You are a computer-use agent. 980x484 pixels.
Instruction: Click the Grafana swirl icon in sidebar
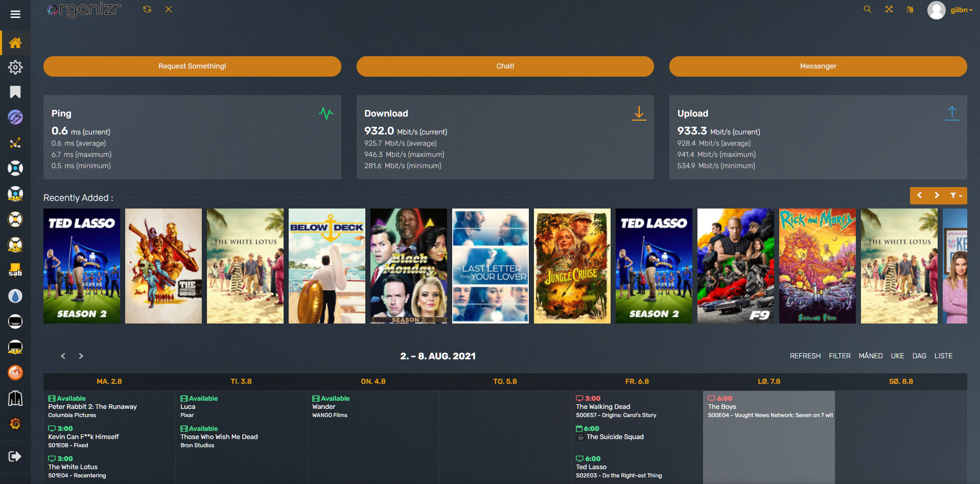[15, 424]
